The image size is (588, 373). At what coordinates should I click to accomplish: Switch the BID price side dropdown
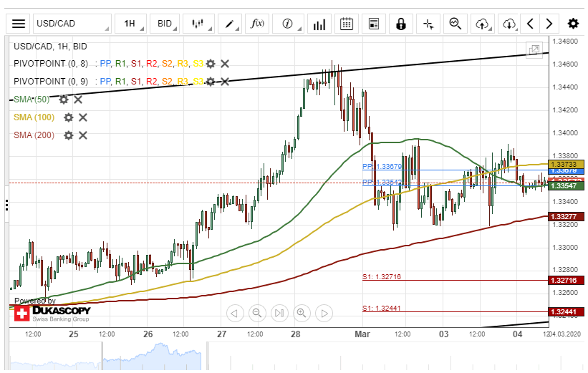[165, 24]
